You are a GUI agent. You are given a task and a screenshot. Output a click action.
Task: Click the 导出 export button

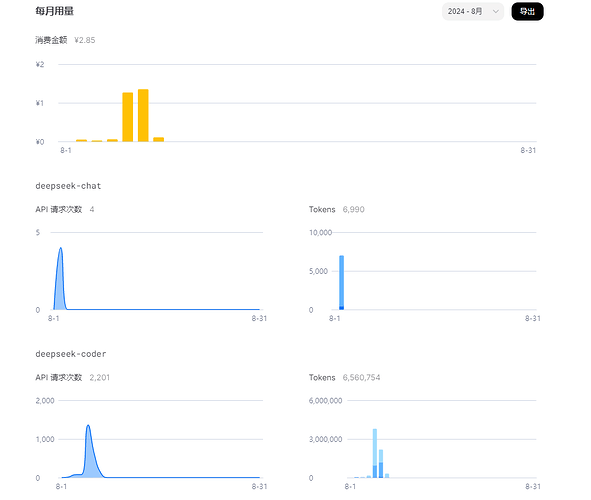(x=527, y=11)
